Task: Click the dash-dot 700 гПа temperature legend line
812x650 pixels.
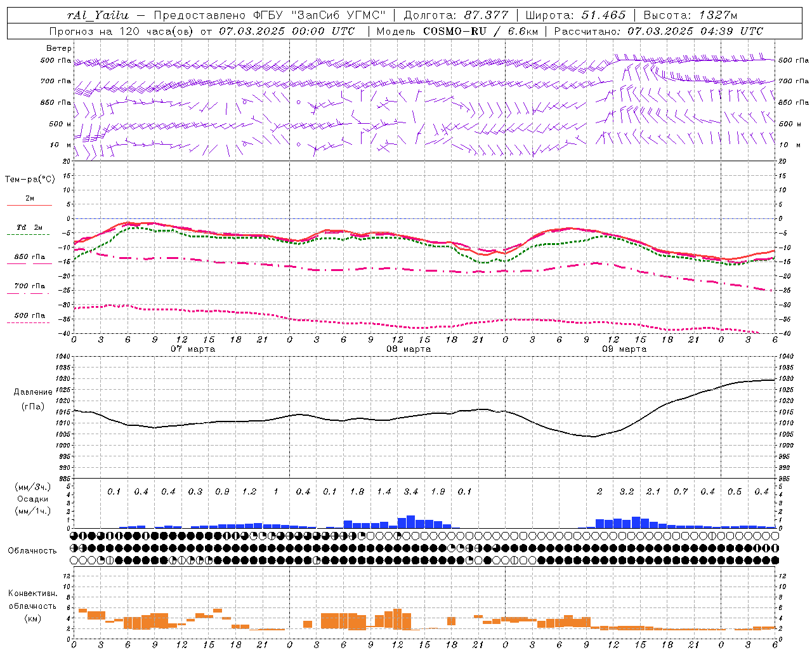Action: [x=28, y=293]
